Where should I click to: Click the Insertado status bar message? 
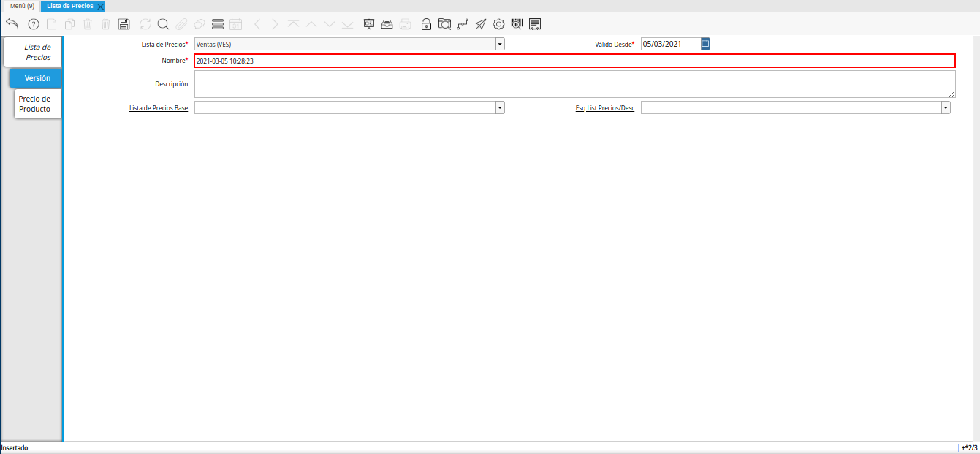[x=15, y=447]
